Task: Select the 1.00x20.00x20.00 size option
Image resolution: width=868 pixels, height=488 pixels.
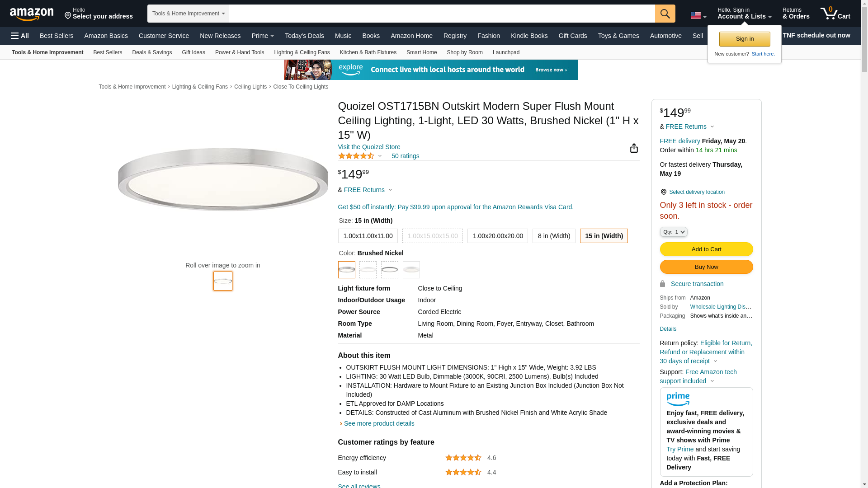Action: [497, 236]
